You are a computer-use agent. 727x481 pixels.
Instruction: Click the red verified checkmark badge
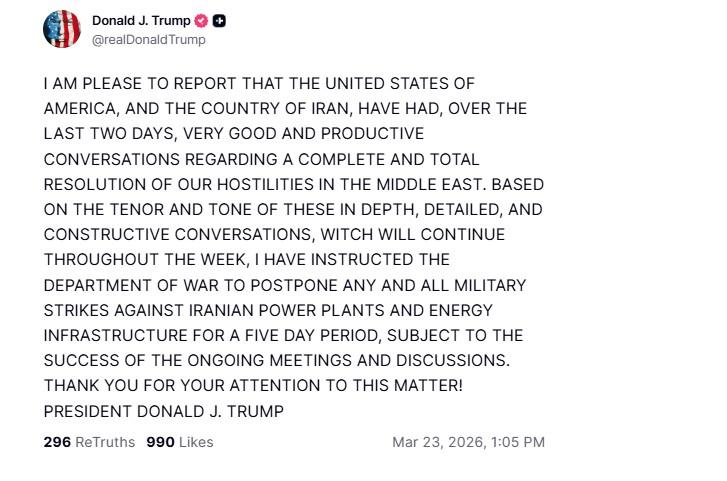(199, 21)
